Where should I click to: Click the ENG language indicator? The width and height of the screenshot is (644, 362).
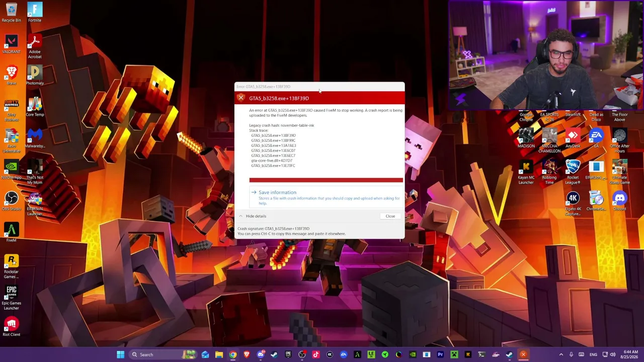[593, 354]
